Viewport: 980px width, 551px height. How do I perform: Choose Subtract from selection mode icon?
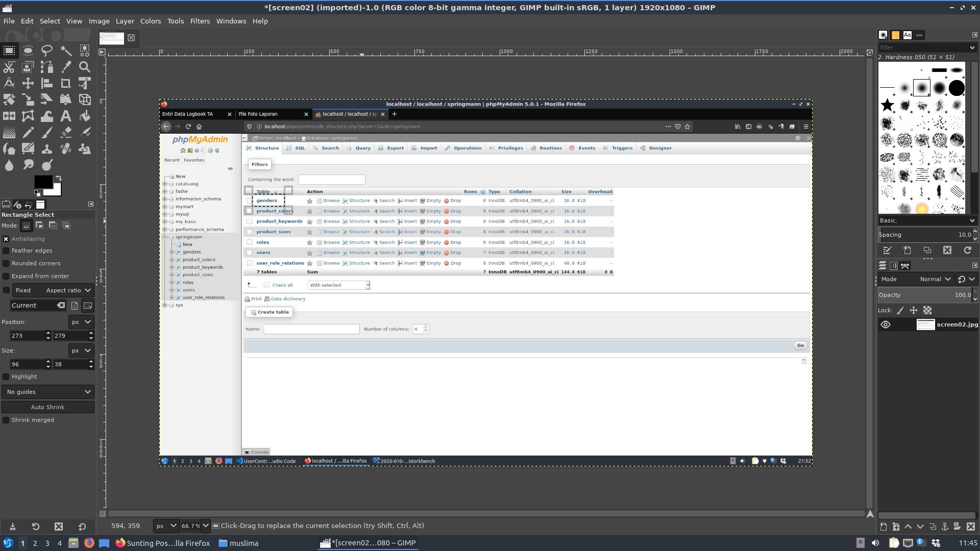(x=53, y=226)
